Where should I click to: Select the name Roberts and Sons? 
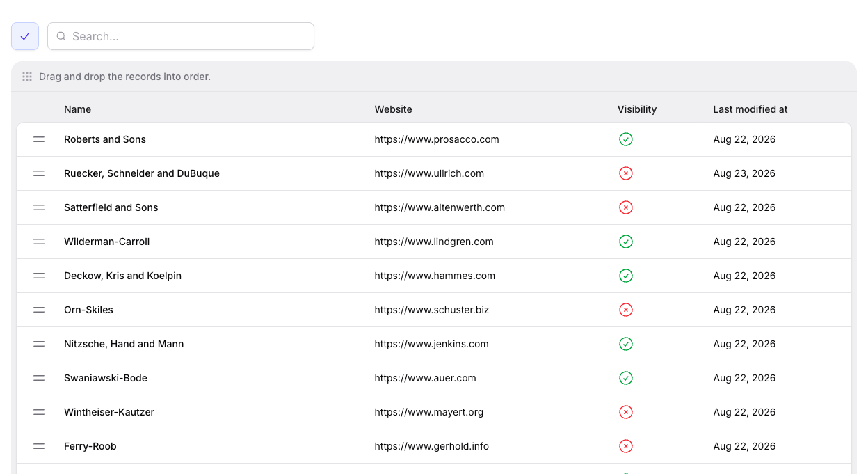point(105,139)
